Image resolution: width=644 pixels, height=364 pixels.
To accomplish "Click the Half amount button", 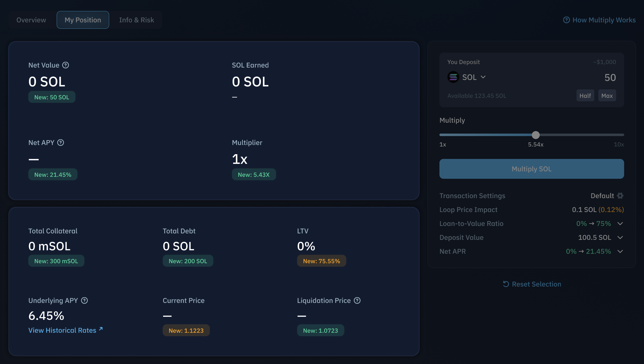I will [x=585, y=96].
